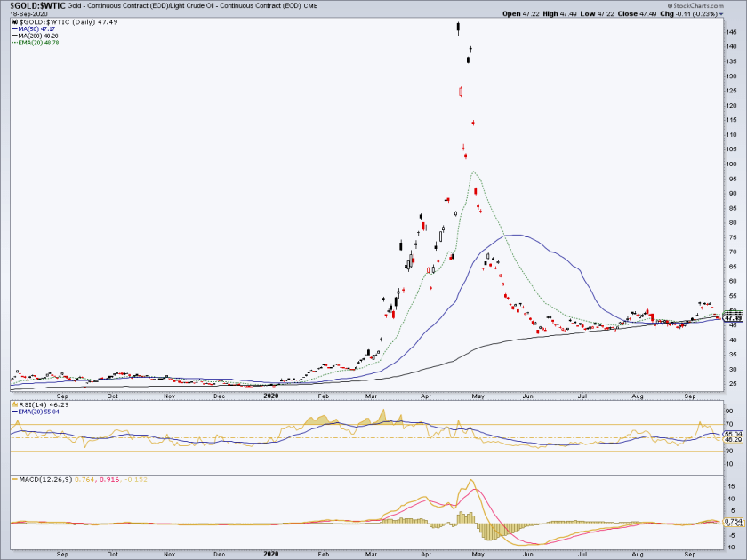Click the Close 47.49 header value
Image resolution: width=747 pixels, height=560 pixels.
pos(637,14)
